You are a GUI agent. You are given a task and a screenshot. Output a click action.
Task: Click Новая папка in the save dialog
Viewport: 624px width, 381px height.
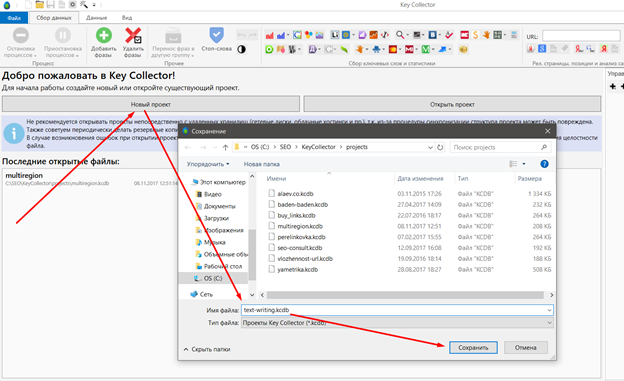(261, 164)
